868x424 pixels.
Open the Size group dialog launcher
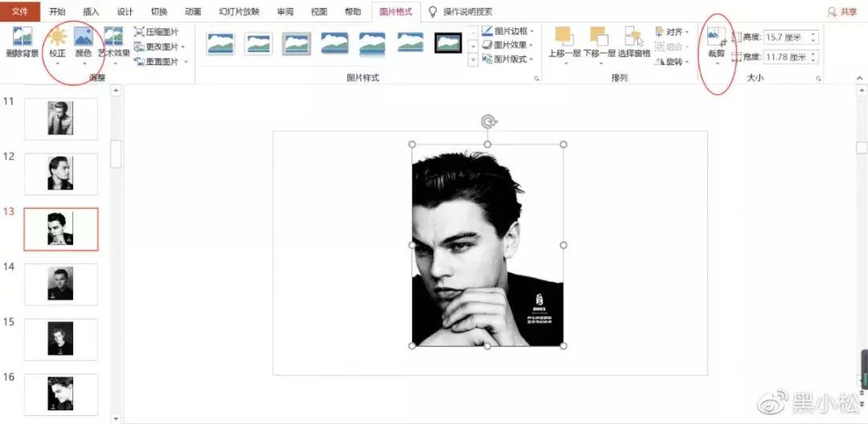click(818, 79)
